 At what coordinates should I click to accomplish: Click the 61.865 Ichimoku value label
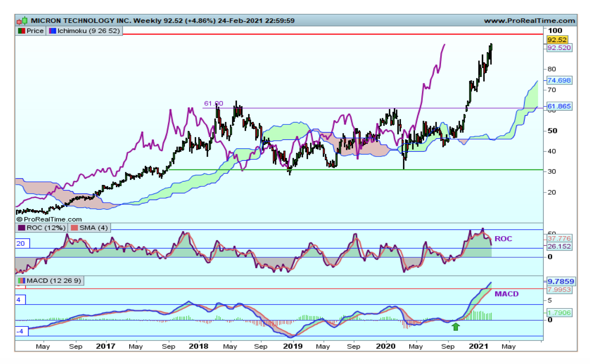(x=559, y=106)
